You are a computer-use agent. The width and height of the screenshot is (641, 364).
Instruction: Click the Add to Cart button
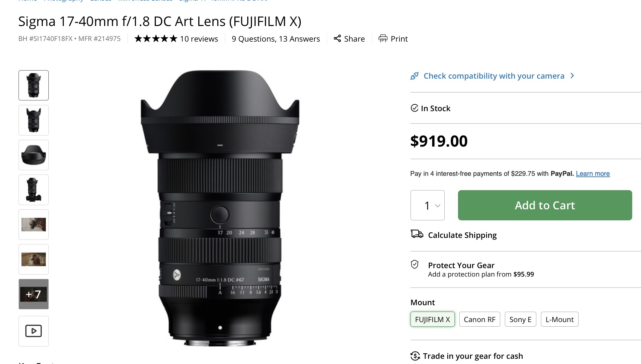point(545,205)
